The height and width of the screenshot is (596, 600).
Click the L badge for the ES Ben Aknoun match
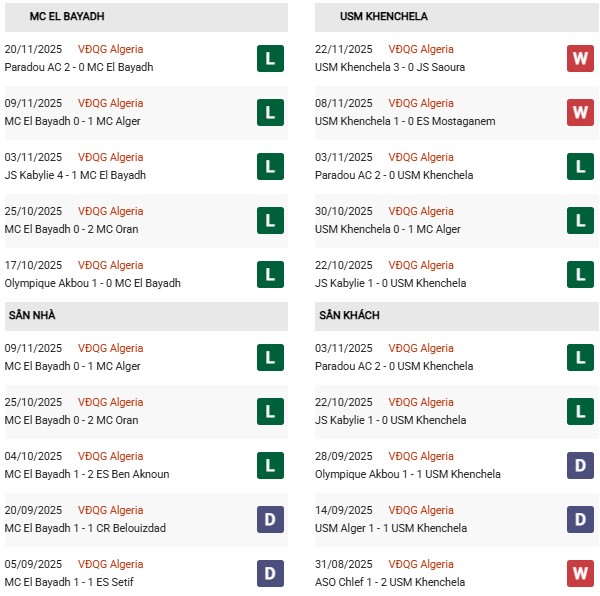(269, 466)
